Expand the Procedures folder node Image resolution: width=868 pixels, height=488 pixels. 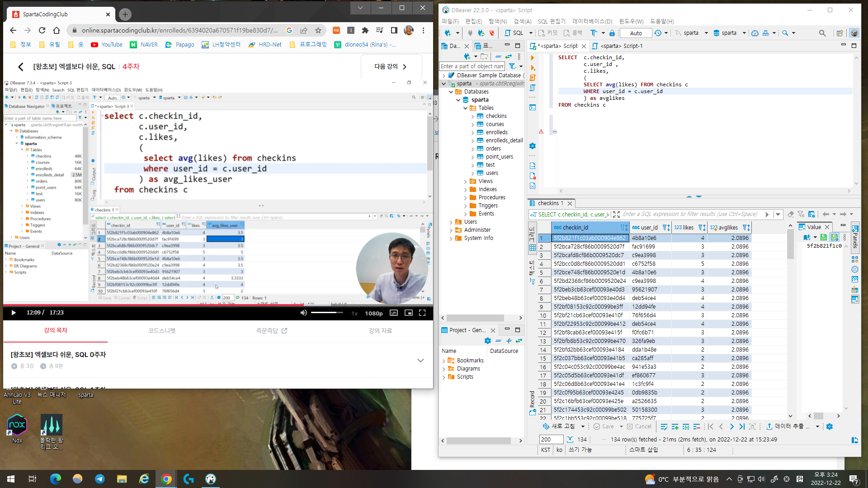465,197
